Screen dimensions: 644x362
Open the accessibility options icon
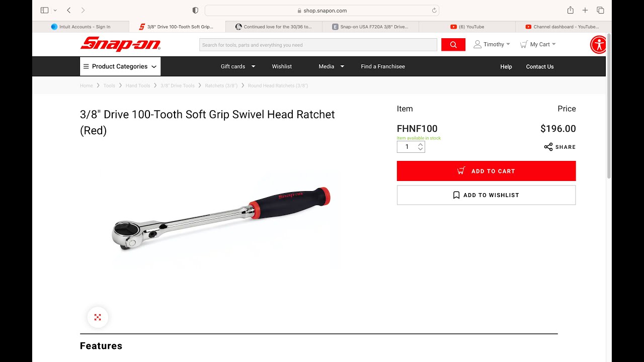599,45
